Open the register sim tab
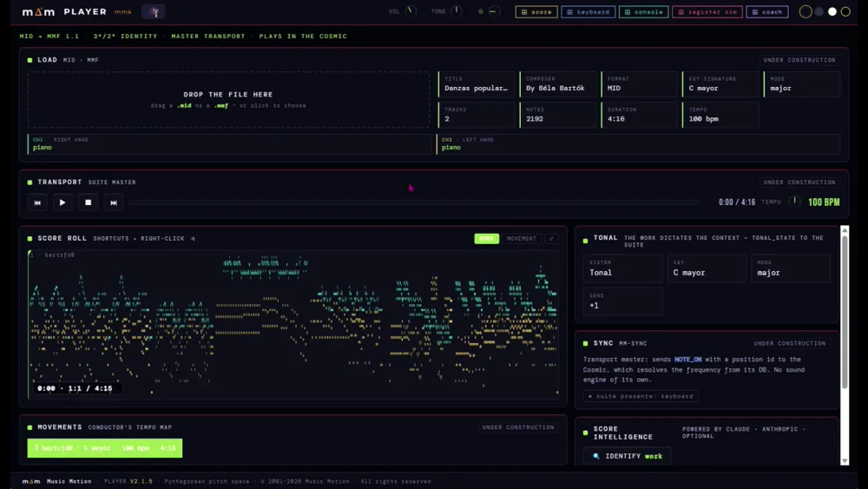This screenshot has width=868, height=489. [707, 11]
